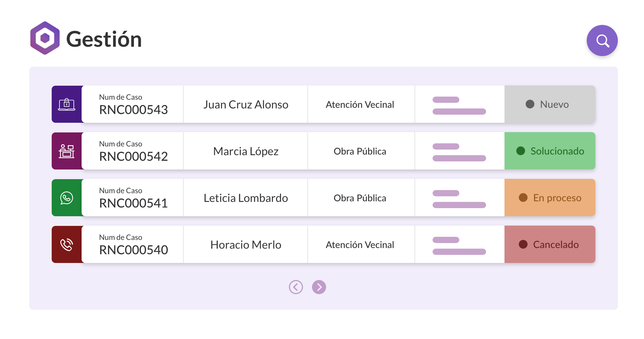Viewport: 644px width, 339px height.
Task: Select the front desk channel icon
Action: click(67, 151)
